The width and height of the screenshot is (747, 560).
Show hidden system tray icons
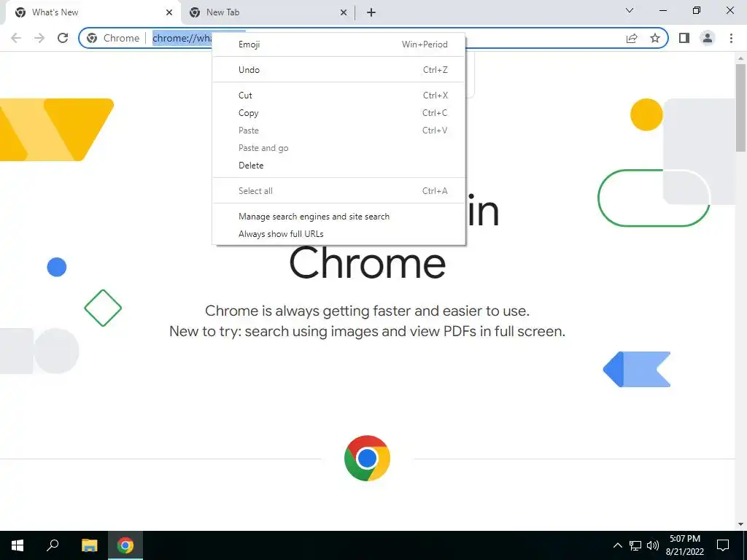click(x=617, y=545)
